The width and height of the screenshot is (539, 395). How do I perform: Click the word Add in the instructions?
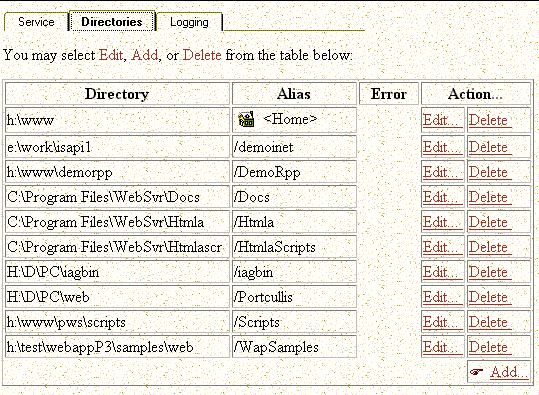click(145, 55)
